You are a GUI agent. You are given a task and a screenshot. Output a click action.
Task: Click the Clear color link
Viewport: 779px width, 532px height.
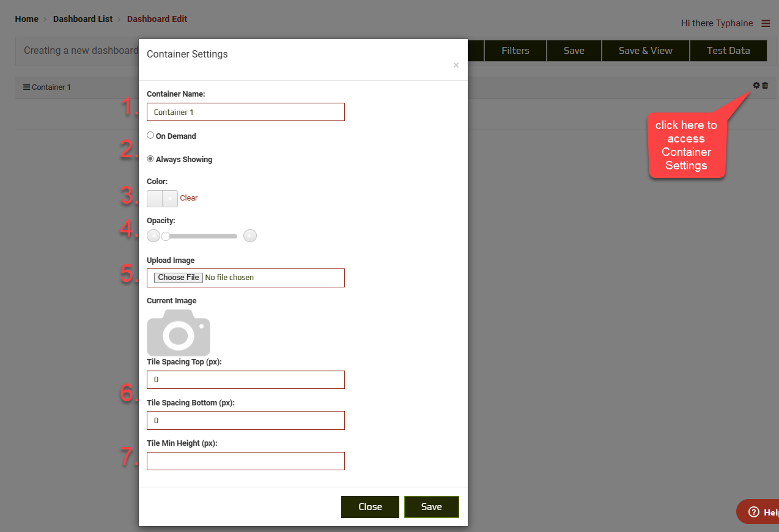tap(189, 198)
